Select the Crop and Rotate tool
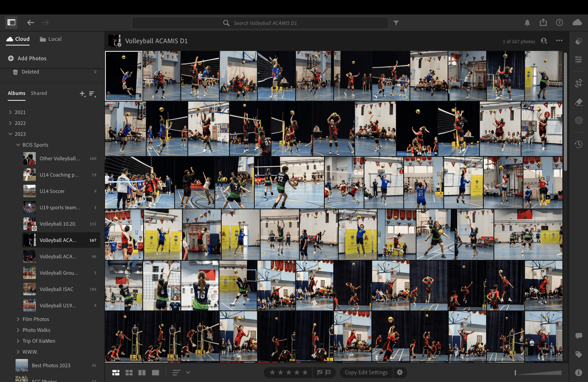 tap(578, 83)
